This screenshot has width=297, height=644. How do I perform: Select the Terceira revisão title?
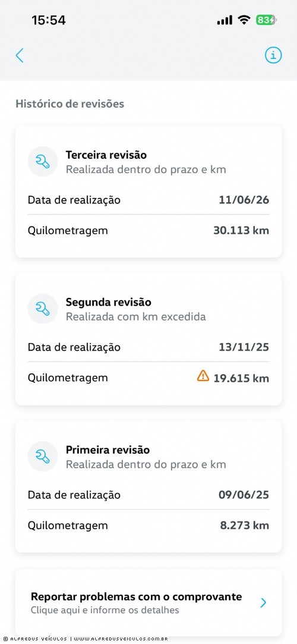pyautogui.click(x=106, y=155)
